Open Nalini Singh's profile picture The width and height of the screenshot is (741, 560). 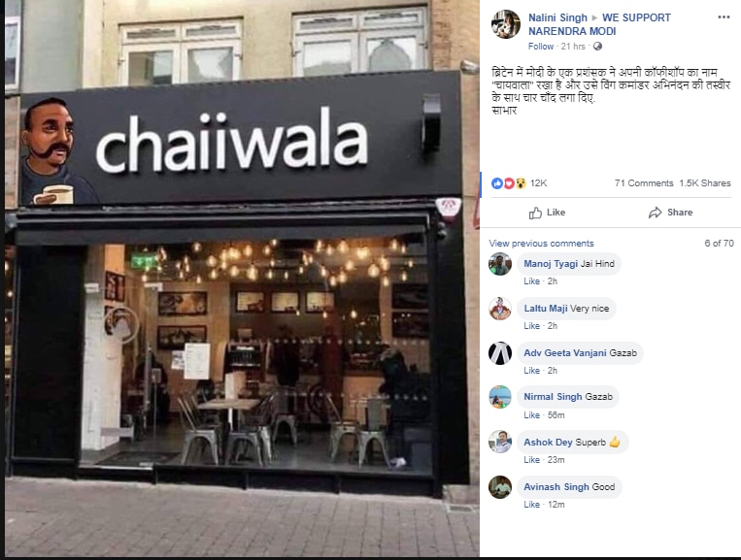506,24
